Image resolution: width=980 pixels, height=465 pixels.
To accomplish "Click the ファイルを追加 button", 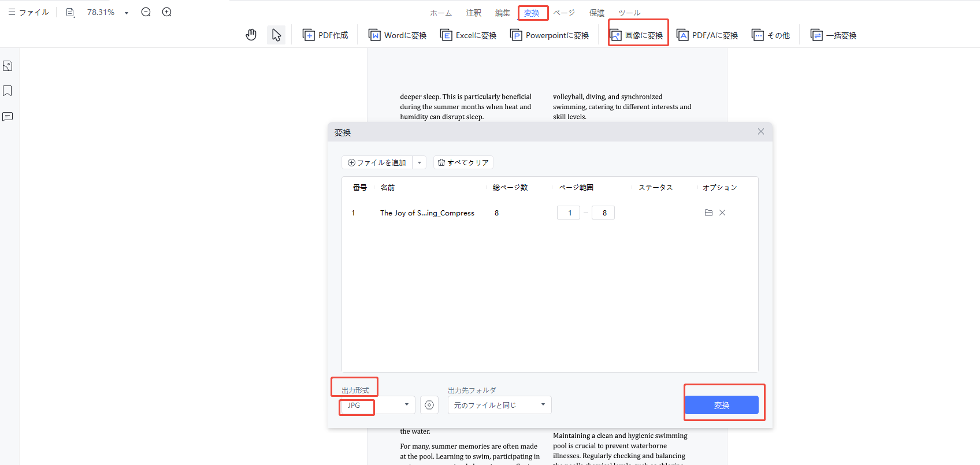I will (377, 163).
